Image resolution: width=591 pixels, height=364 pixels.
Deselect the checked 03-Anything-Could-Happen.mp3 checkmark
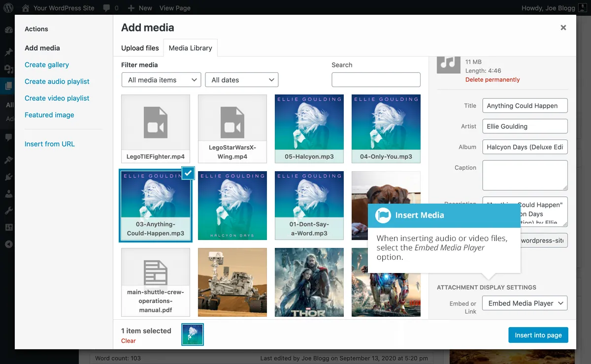188,173
